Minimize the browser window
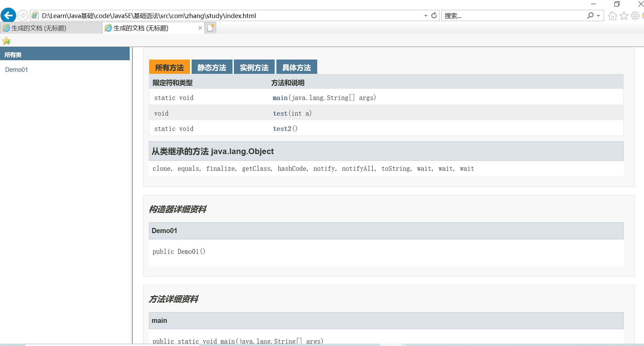This screenshot has height=346, width=644. (x=593, y=4)
